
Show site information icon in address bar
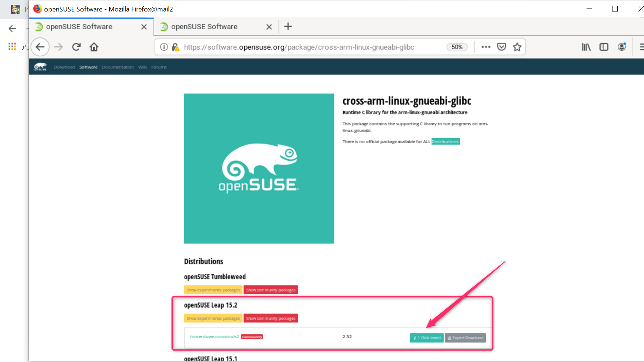click(x=164, y=47)
